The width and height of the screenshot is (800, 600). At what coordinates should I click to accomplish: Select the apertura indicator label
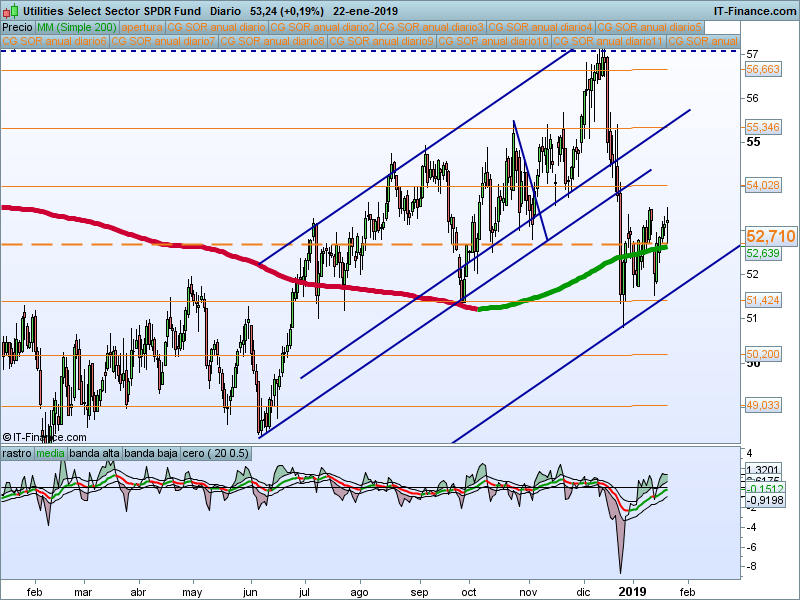141,27
